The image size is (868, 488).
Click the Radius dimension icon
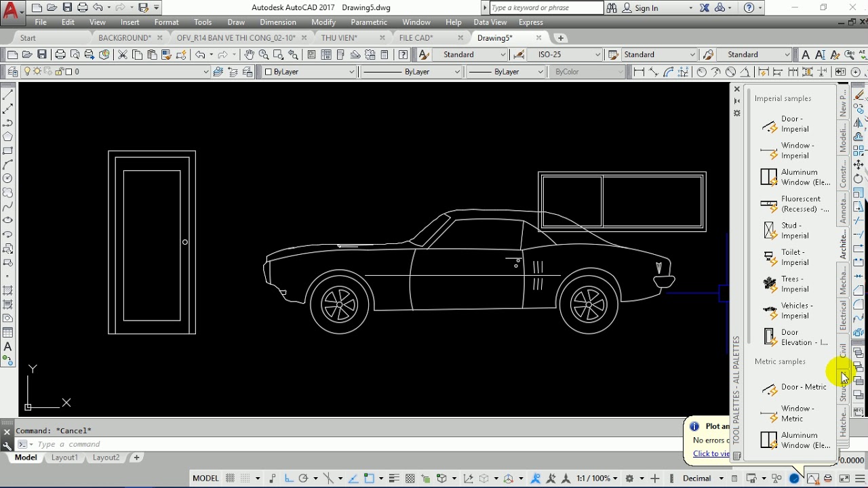point(701,72)
